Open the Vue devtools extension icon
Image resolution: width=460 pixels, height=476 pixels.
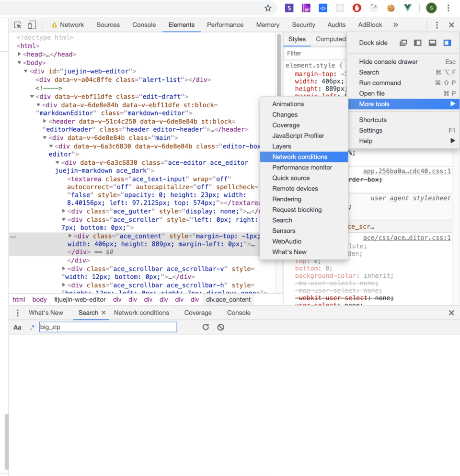click(x=408, y=8)
